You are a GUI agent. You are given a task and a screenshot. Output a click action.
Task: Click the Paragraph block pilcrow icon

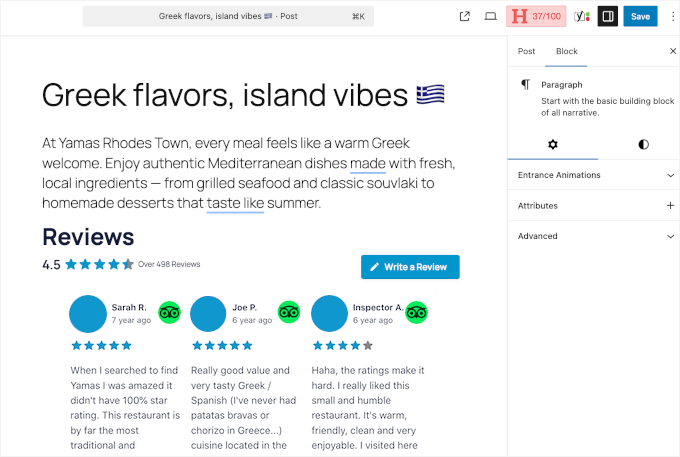tap(526, 85)
